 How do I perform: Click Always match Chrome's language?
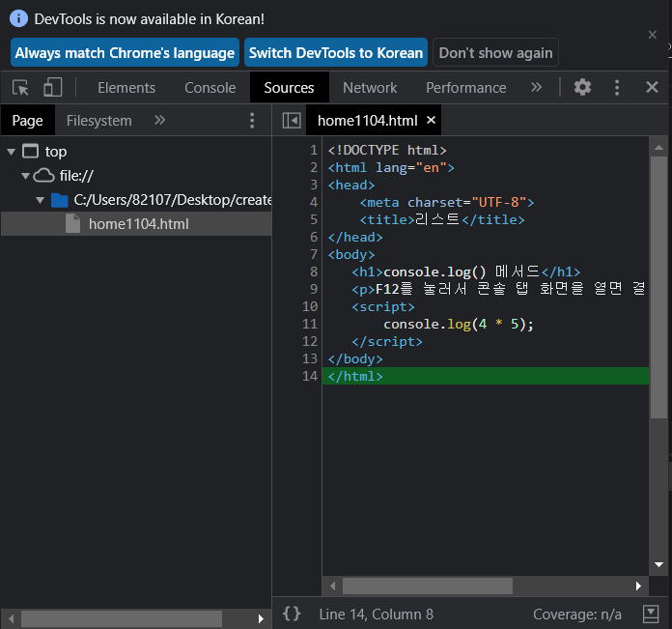pos(125,53)
